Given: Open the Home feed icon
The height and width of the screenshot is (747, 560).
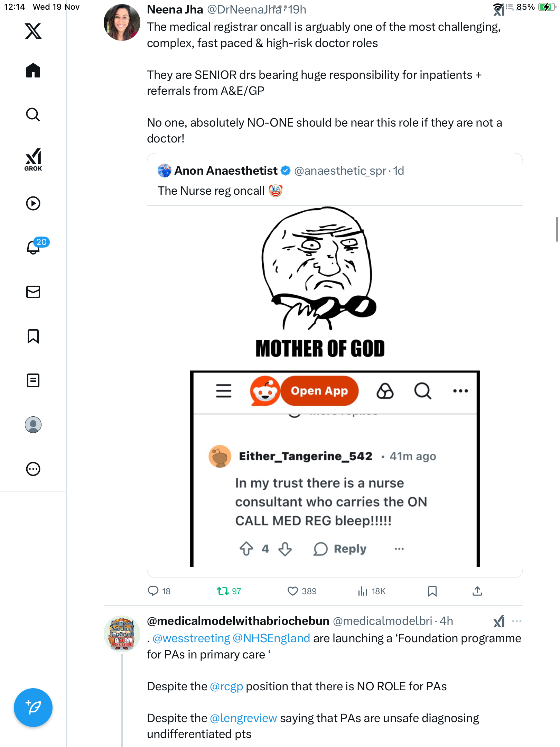Looking at the screenshot, I should click(33, 71).
